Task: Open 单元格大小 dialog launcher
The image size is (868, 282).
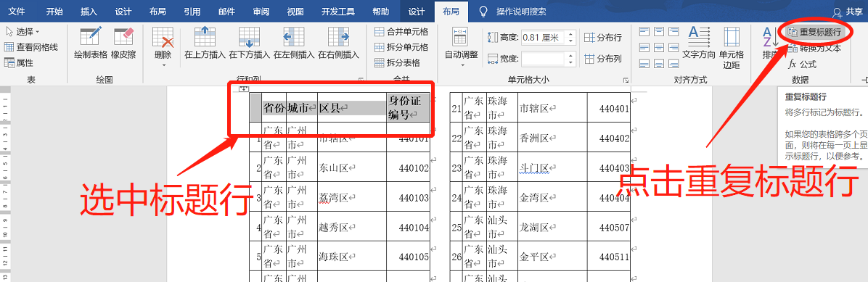Action: (626, 80)
